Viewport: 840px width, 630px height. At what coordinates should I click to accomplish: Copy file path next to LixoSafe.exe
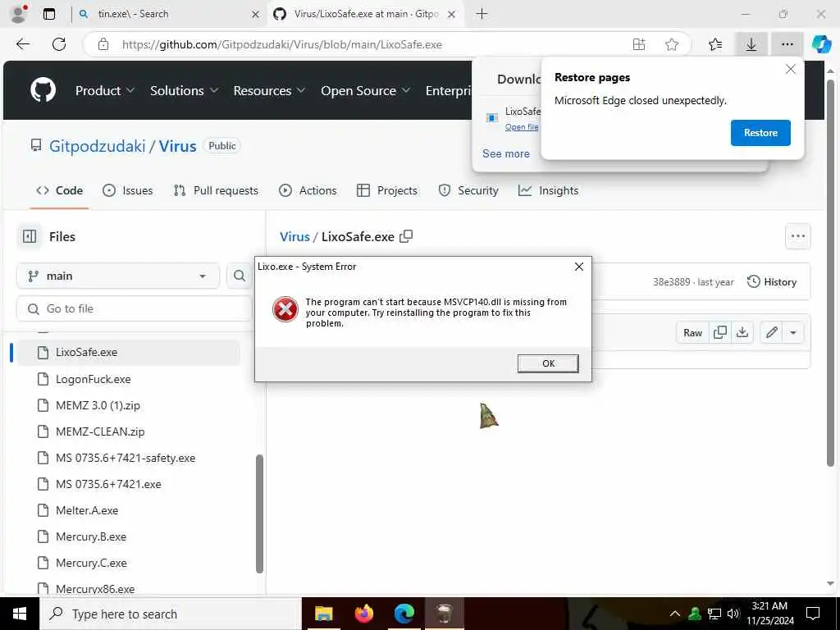407,236
